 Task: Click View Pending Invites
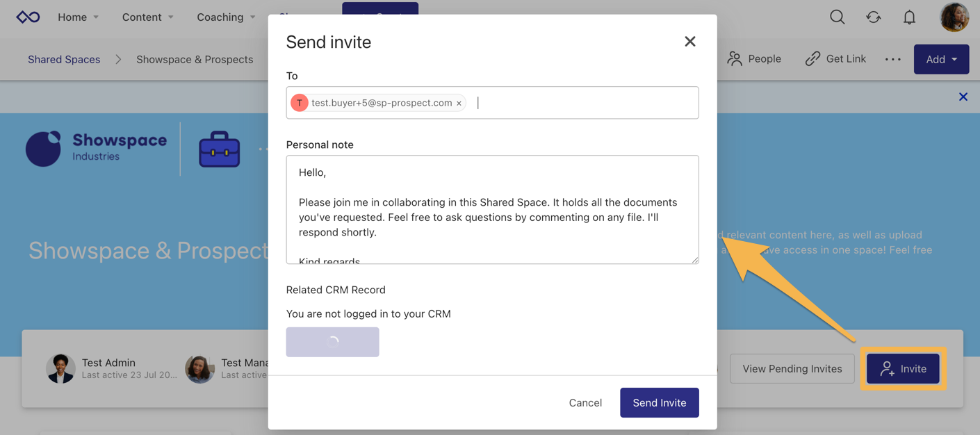[792, 368]
